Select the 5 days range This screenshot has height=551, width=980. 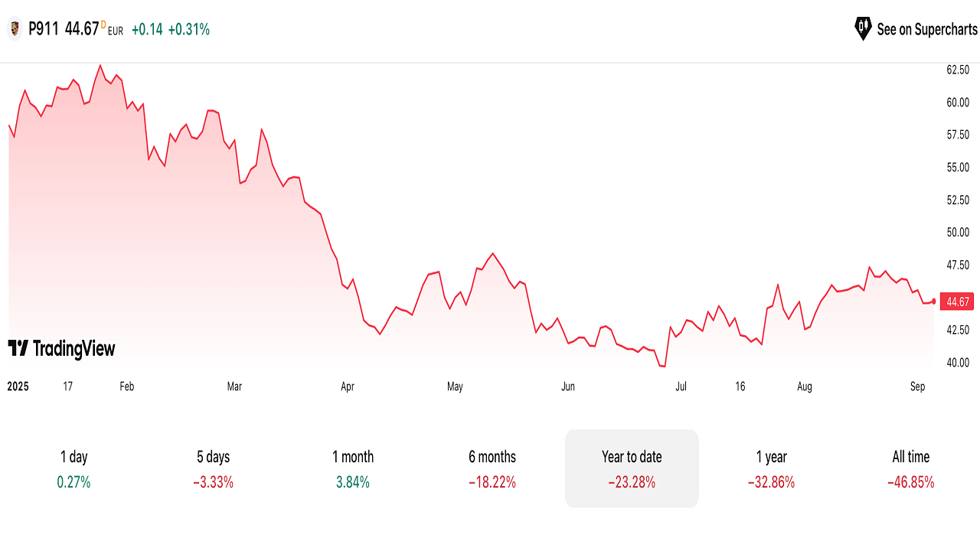[x=213, y=468]
